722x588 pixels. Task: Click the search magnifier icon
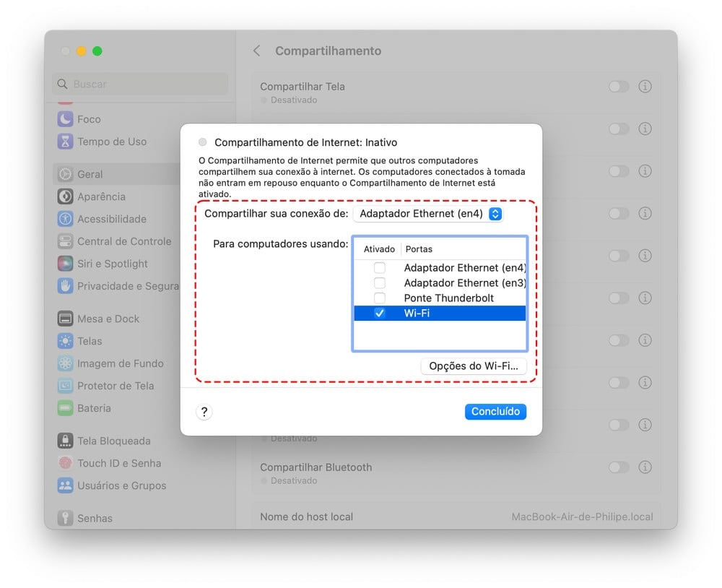[x=62, y=84]
